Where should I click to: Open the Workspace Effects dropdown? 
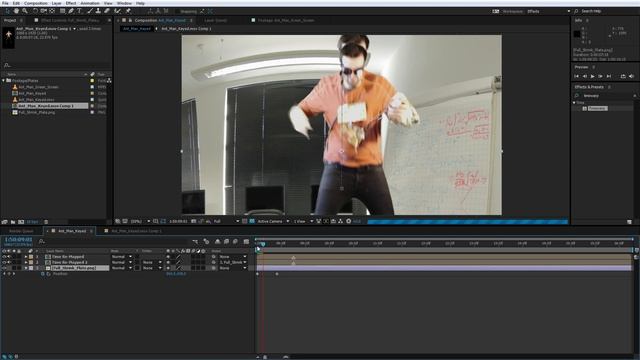tap(548, 11)
